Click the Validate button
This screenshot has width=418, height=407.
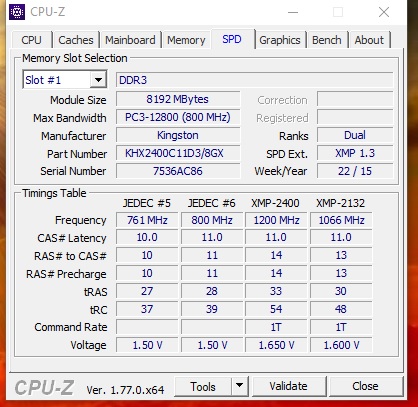point(289,386)
